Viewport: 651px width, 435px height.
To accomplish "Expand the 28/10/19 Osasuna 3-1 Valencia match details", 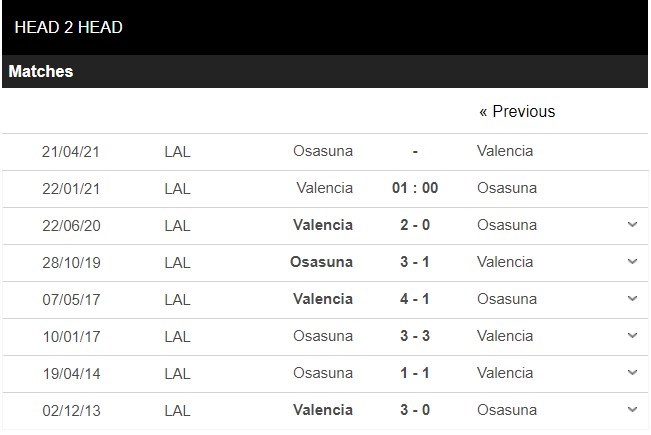I will [632, 262].
